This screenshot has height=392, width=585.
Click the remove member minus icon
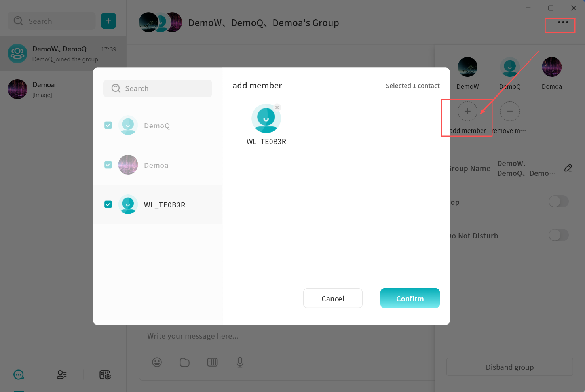(x=509, y=112)
